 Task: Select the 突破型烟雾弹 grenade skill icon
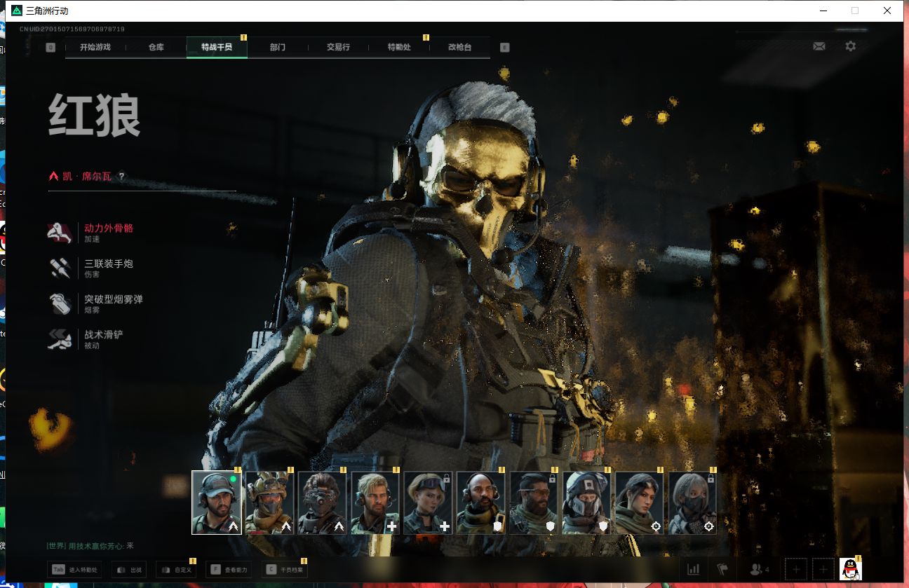60,303
